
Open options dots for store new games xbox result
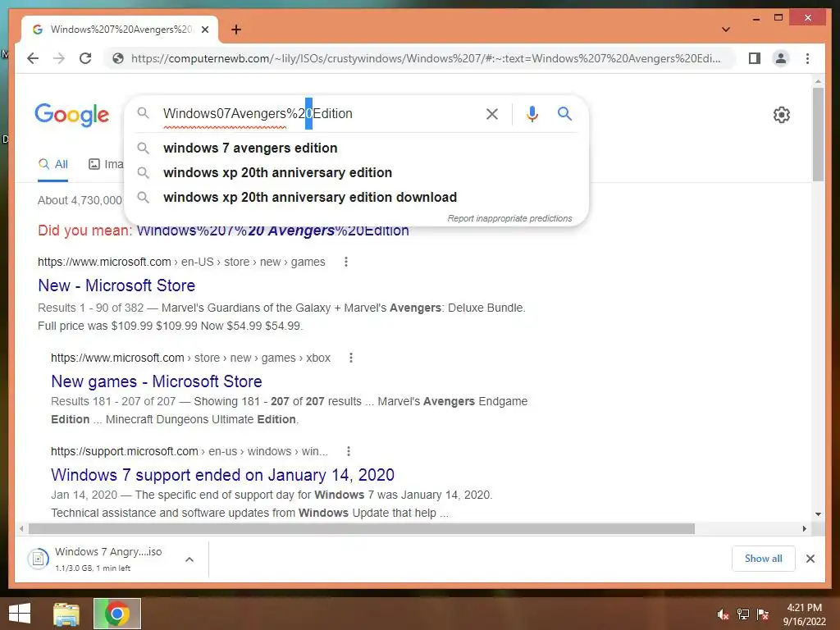tap(351, 358)
